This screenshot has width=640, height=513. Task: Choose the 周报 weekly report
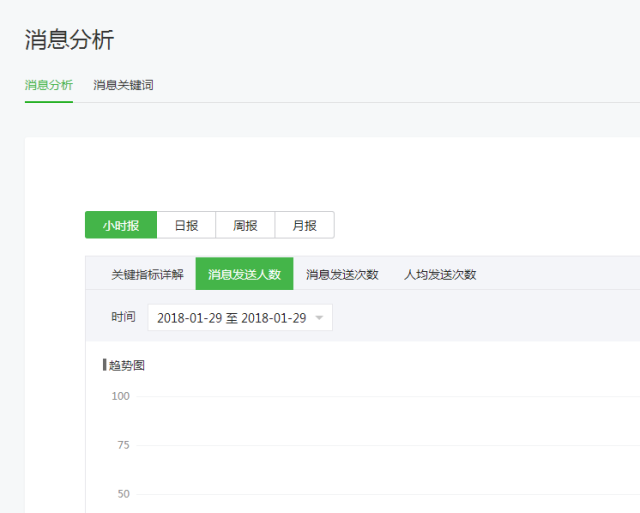245,225
